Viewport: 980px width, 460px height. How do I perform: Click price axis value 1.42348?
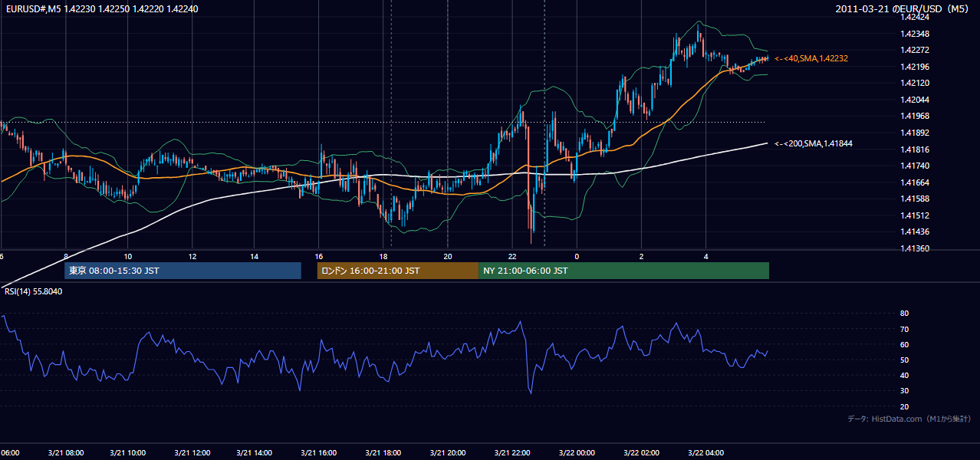(914, 34)
